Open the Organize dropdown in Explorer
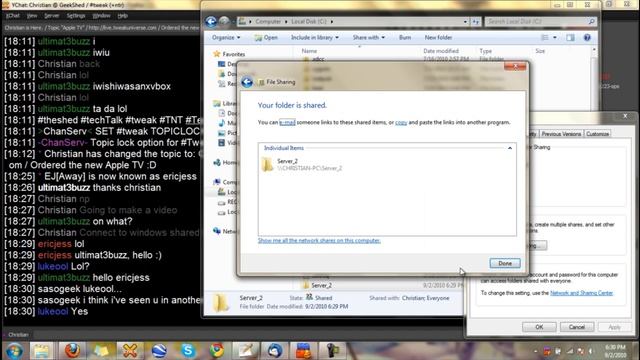The image size is (640, 360). pos(226,38)
